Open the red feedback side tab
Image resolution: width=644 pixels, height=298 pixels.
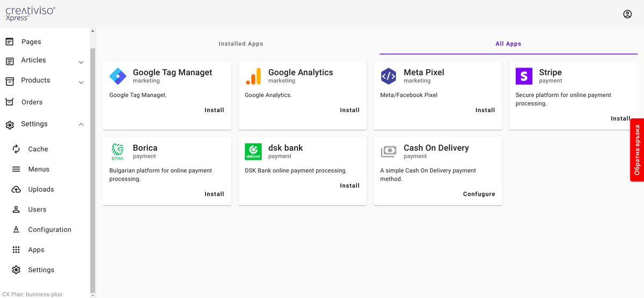tap(637, 150)
